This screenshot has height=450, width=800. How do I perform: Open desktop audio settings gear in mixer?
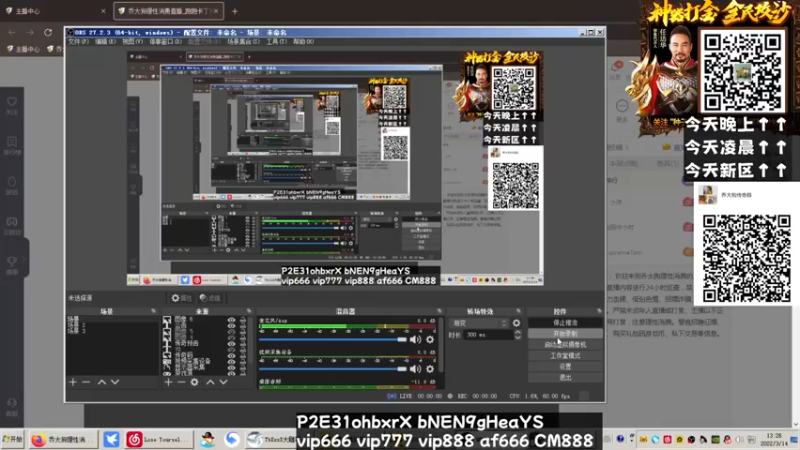(x=430, y=339)
